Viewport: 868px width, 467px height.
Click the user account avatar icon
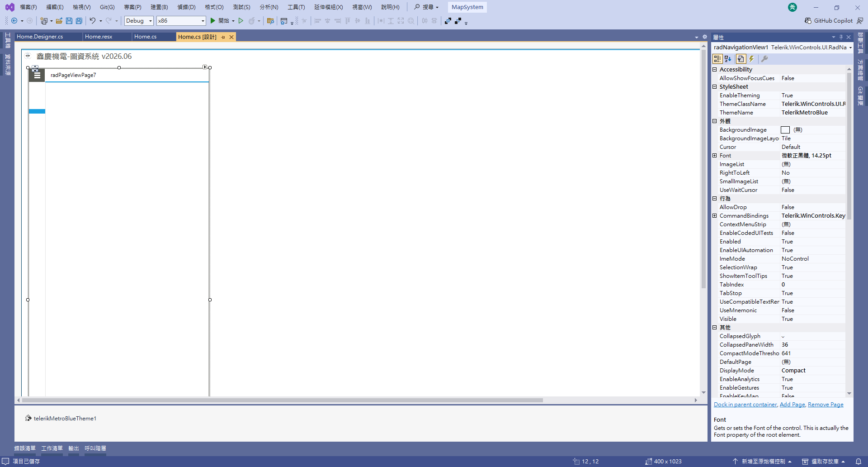click(x=793, y=7)
